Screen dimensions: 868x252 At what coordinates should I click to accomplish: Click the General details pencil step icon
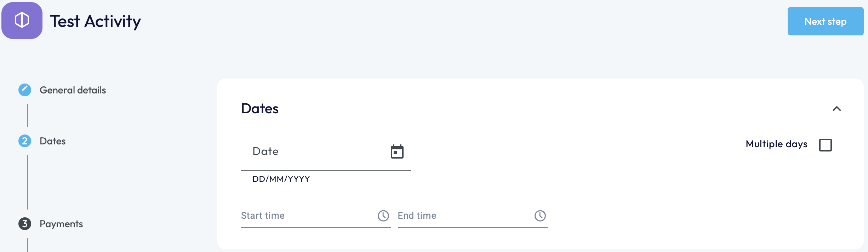[25, 90]
